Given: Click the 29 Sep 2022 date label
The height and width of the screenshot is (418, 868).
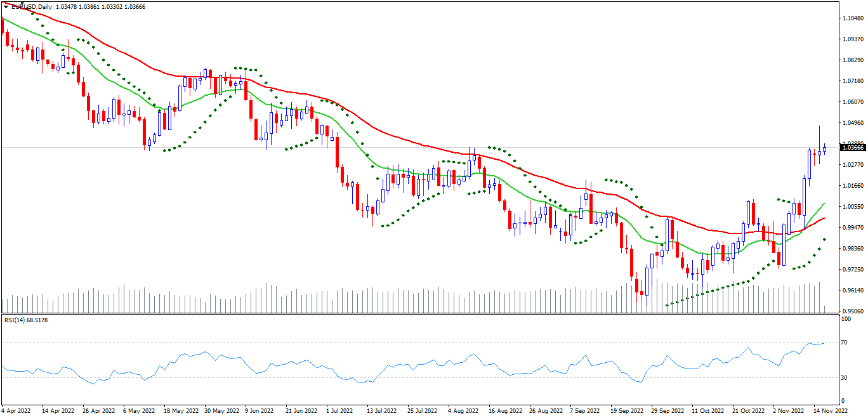Looking at the screenshot, I should [x=667, y=411].
